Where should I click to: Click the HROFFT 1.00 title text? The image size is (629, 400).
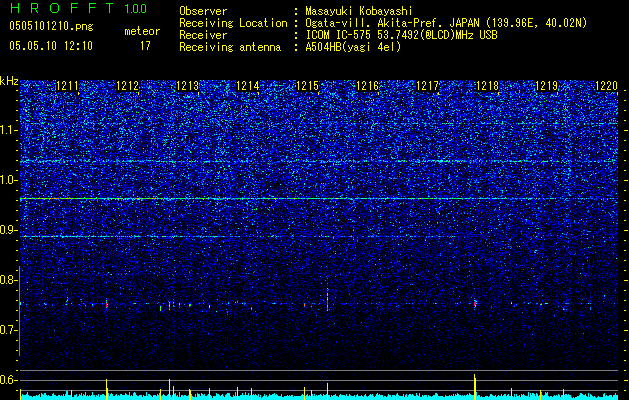coord(79,8)
